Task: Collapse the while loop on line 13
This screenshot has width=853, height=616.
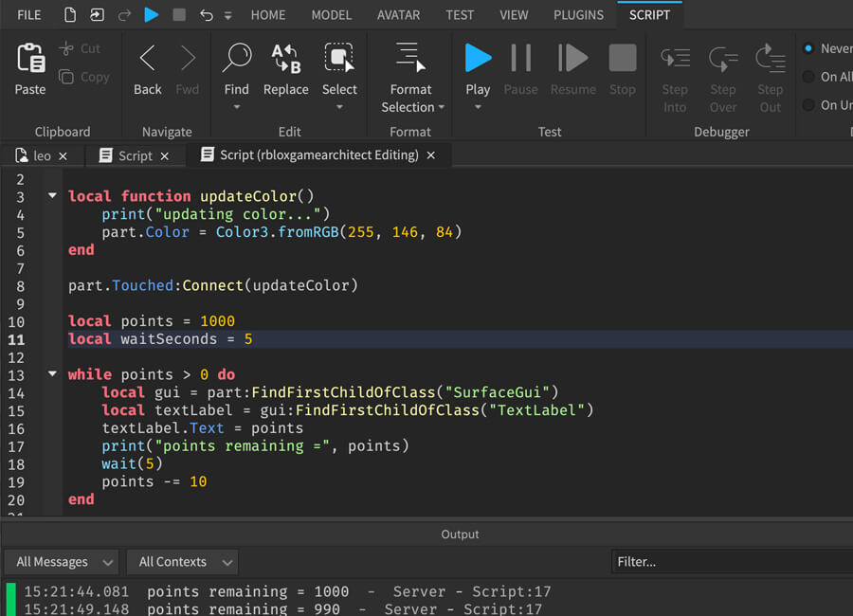Action: (52, 373)
